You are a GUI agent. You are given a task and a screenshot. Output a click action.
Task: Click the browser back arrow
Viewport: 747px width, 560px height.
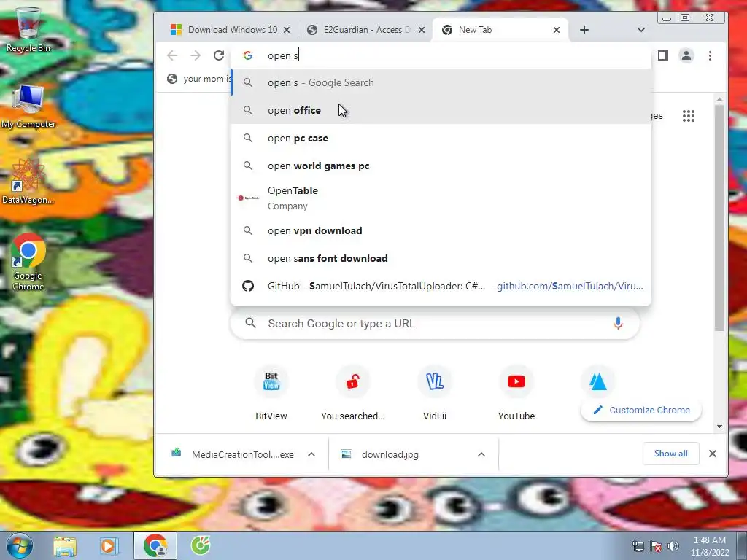pyautogui.click(x=172, y=55)
